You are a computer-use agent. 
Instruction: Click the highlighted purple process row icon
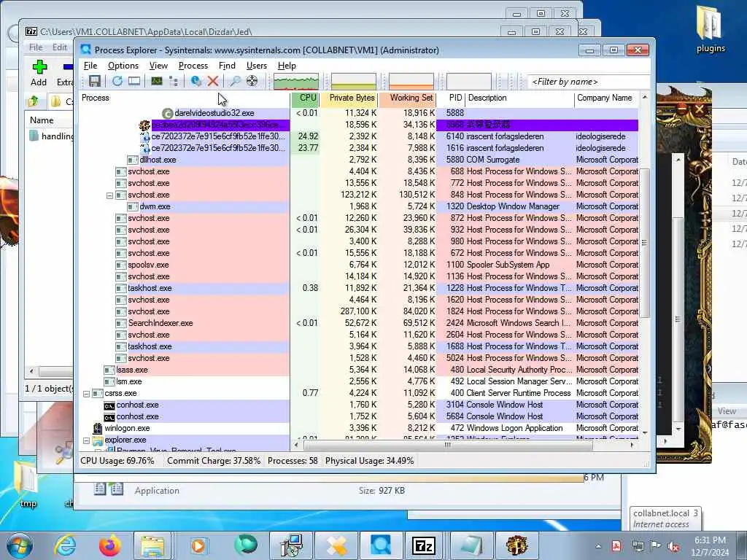[144, 125]
